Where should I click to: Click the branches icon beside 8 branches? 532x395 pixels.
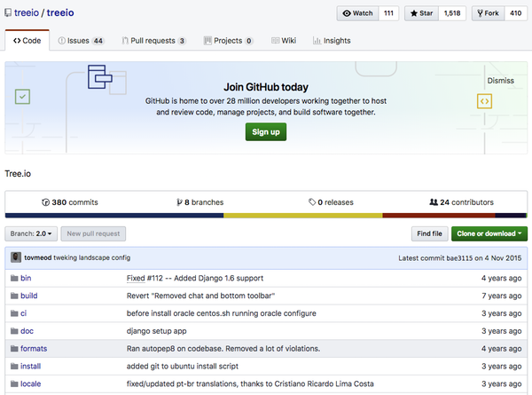(179, 202)
